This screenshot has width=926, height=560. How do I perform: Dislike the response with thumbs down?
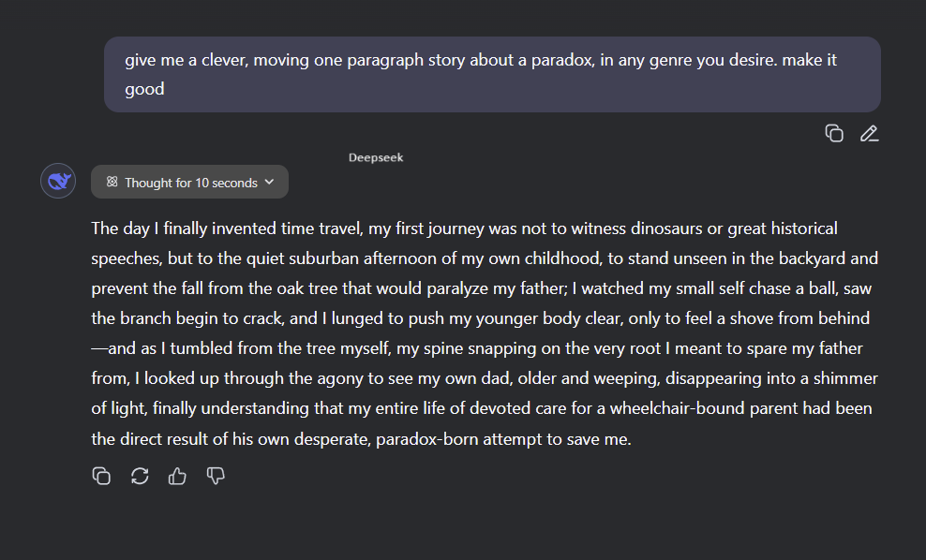[x=216, y=476]
